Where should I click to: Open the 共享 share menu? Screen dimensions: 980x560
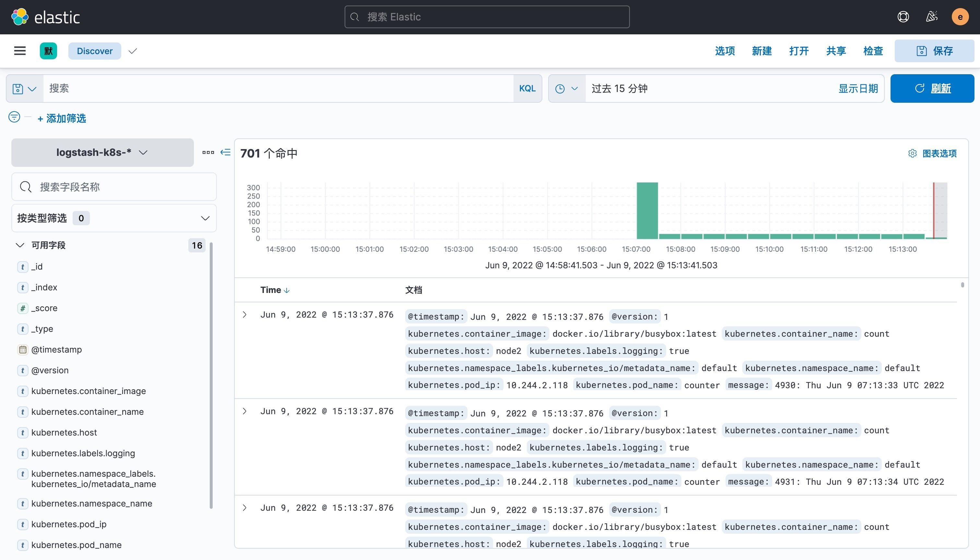pyautogui.click(x=836, y=51)
